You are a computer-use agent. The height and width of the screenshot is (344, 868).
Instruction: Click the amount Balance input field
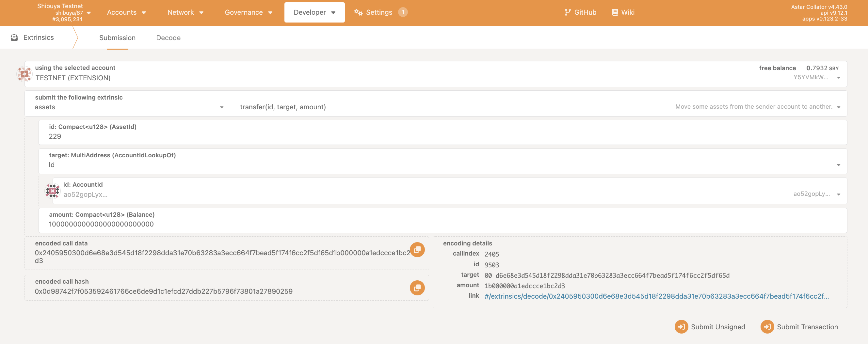(438, 224)
